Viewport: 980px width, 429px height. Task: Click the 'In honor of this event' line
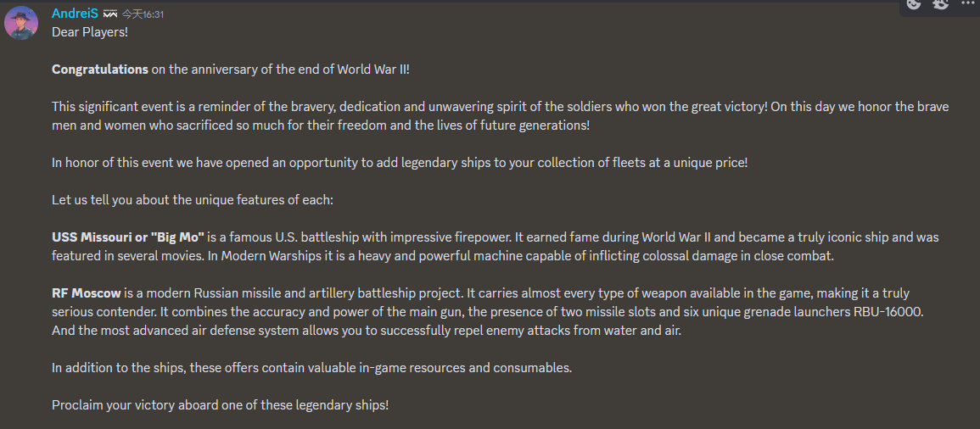click(x=400, y=163)
